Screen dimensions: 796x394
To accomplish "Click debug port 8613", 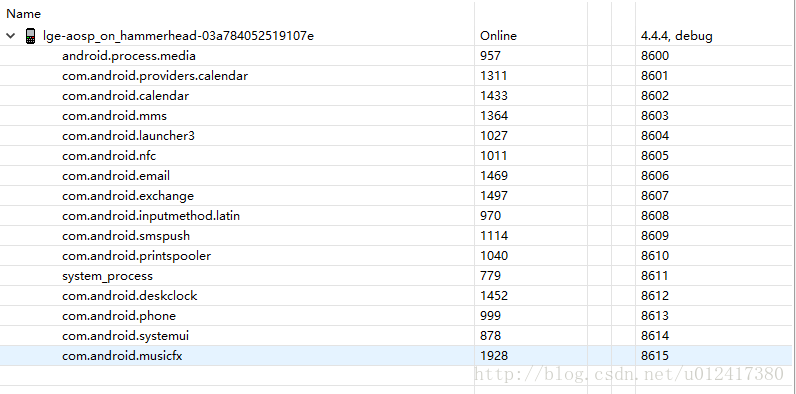I will 655,316.
